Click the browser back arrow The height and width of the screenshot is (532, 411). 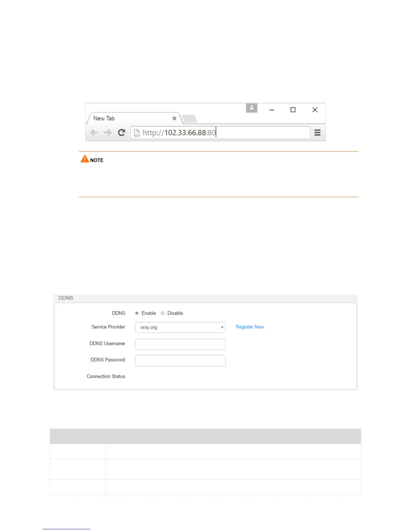click(x=94, y=133)
